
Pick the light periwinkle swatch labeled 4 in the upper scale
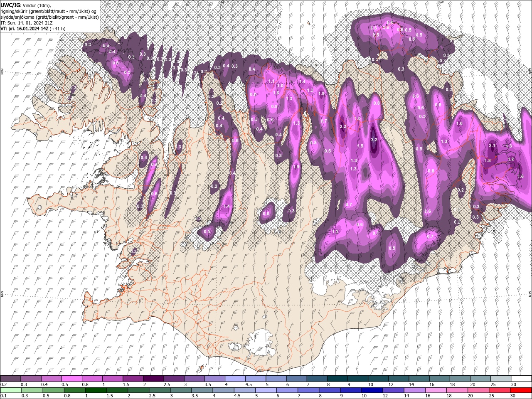point(235,379)
